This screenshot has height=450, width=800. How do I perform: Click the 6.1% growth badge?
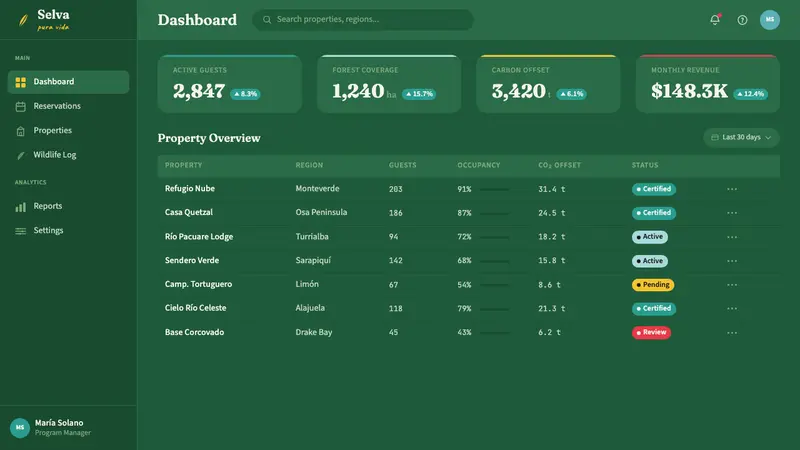coord(571,94)
